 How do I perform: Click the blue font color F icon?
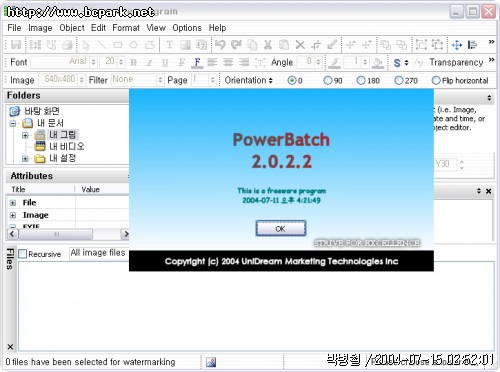(x=197, y=63)
